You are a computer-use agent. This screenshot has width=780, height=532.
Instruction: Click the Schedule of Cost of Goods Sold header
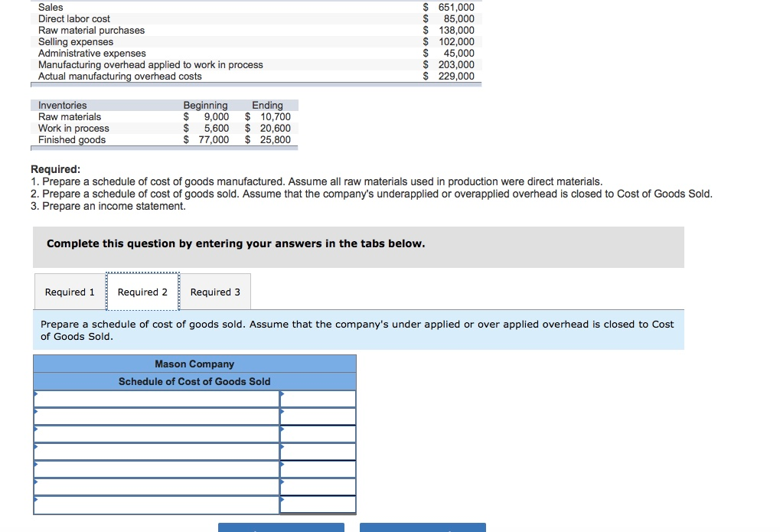point(194,381)
